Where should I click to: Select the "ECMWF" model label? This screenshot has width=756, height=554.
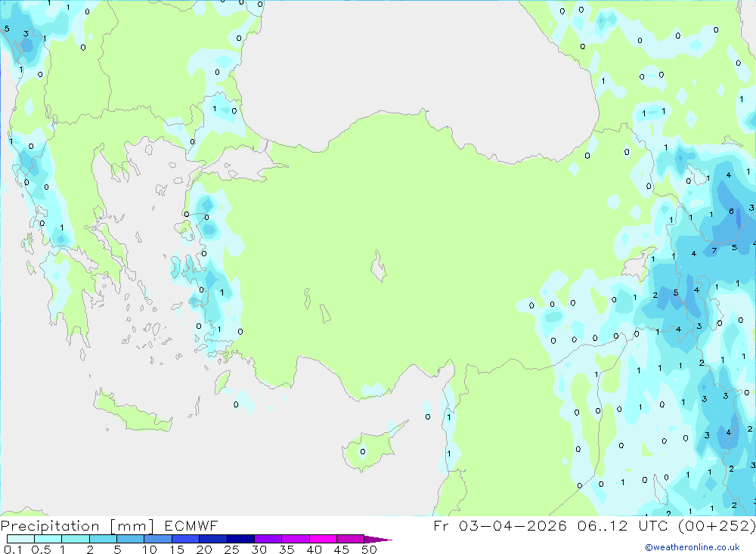click(x=191, y=525)
